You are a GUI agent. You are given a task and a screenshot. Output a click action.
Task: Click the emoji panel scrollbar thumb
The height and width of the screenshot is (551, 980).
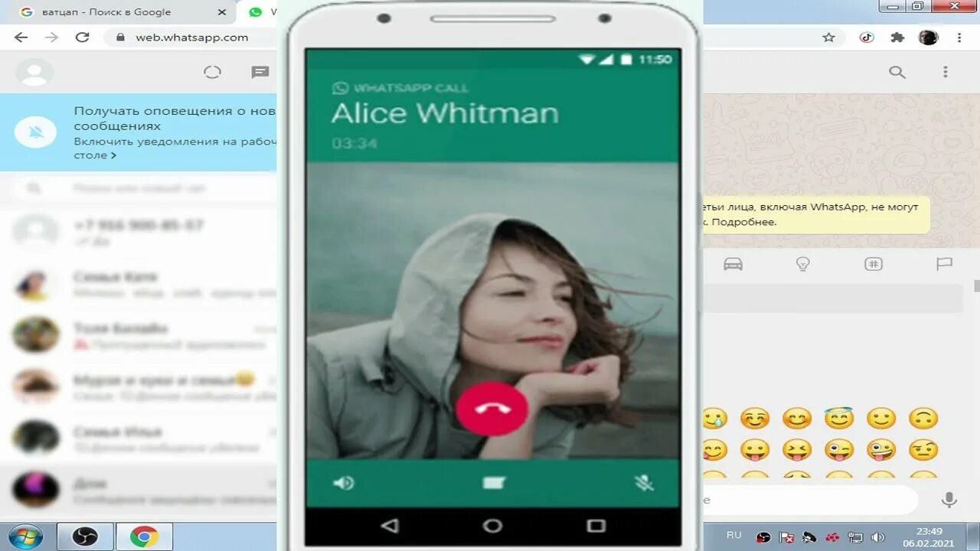[976, 285]
